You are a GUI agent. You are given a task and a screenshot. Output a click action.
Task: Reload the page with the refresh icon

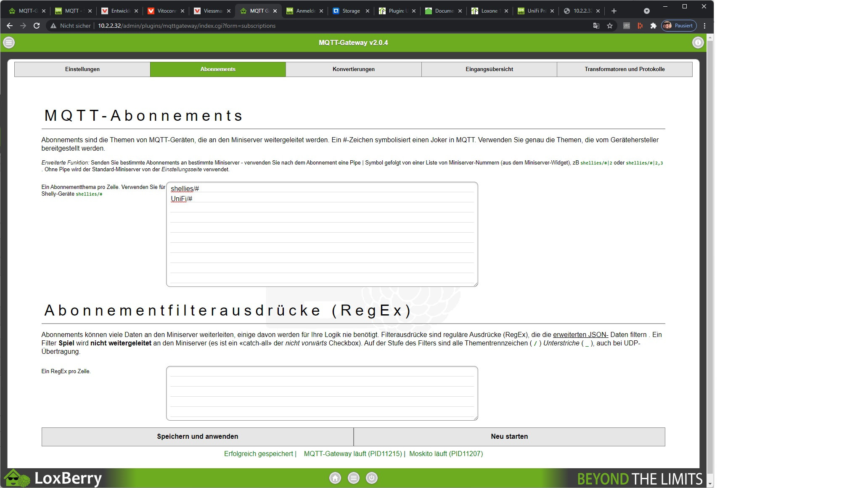click(37, 26)
